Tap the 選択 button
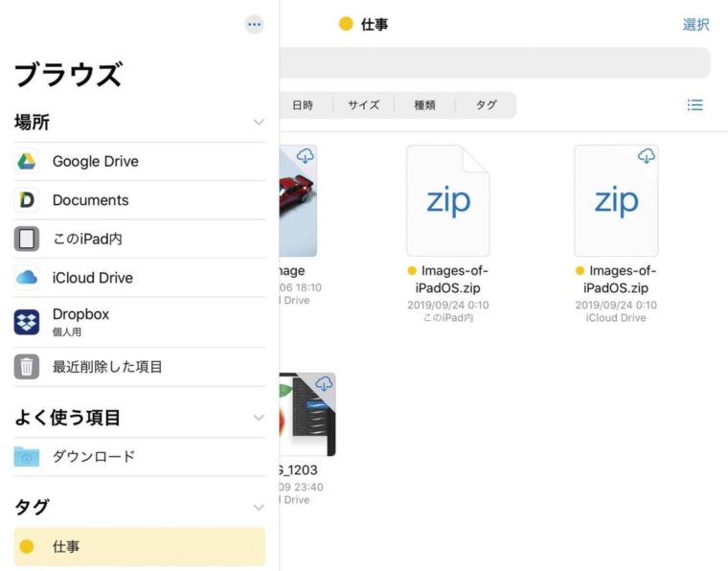 click(696, 24)
